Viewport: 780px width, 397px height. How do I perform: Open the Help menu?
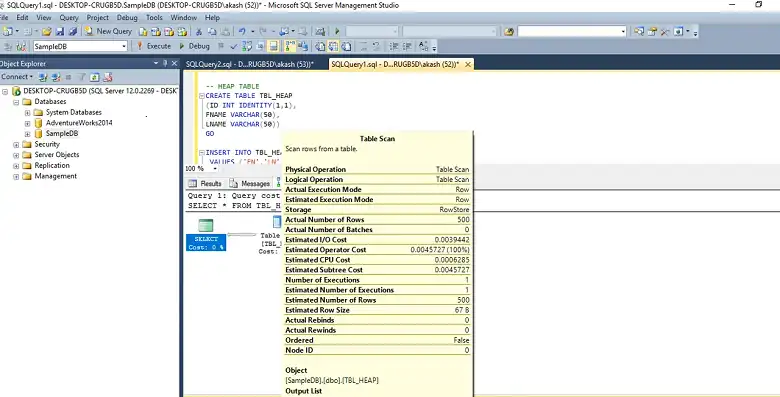pyautogui.click(x=212, y=17)
